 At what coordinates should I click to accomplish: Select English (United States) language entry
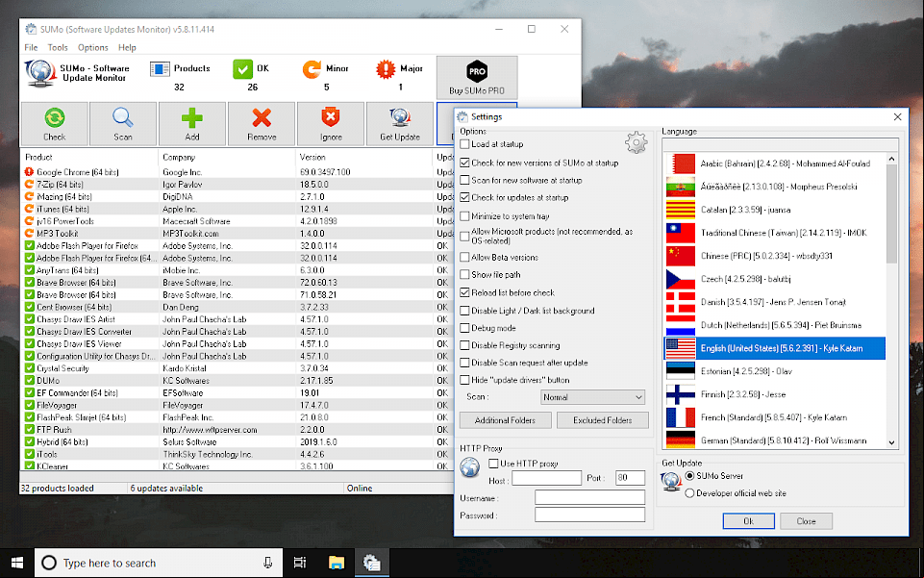pyautogui.click(x=774, y=348)
